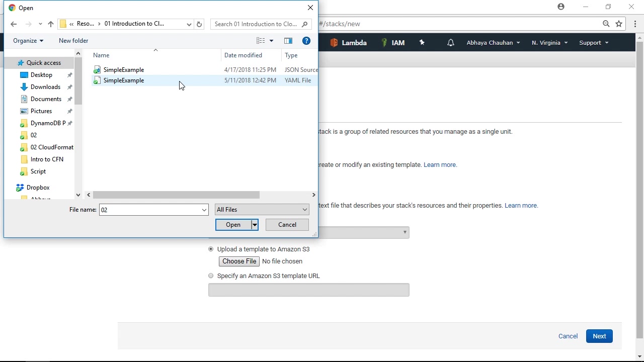Open the Lambda service shortcut icon
The width and height of the screenshot is (644, 362).
click(x=334, y=43)
